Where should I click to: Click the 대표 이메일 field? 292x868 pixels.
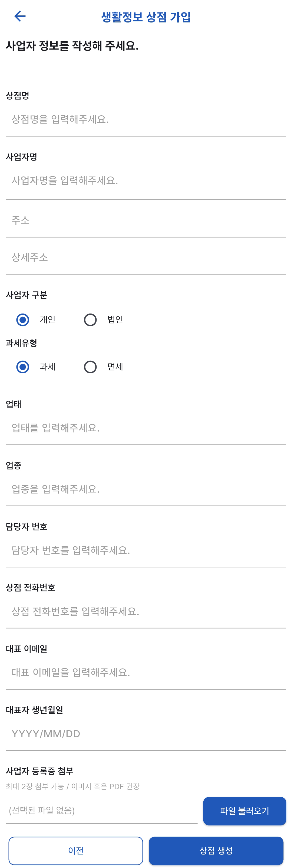[x=146, y=672]
